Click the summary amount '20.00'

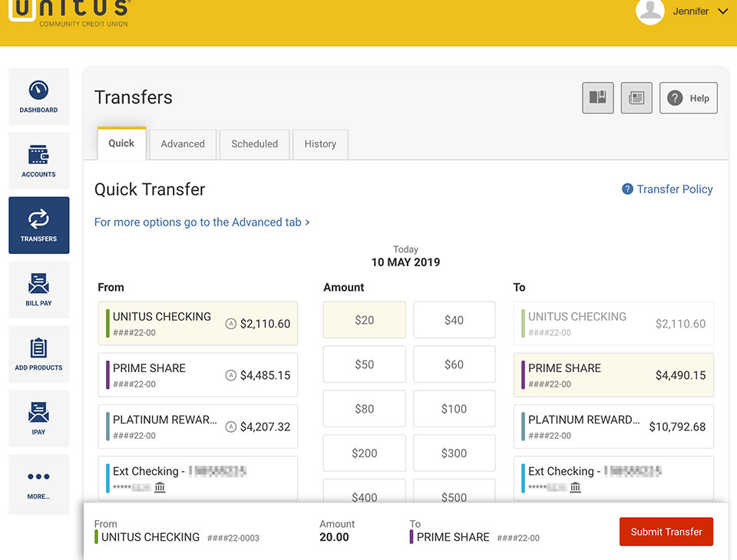[x=334, y=537]
